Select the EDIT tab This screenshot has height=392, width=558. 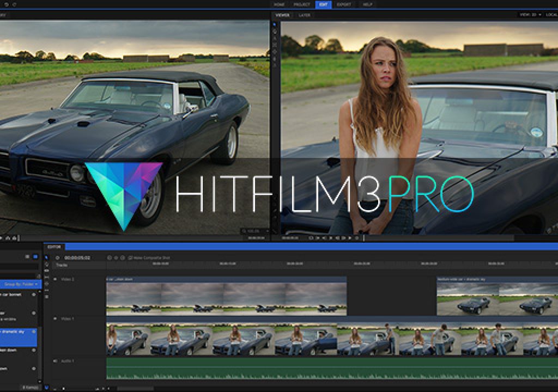click(x=323, y=4)
